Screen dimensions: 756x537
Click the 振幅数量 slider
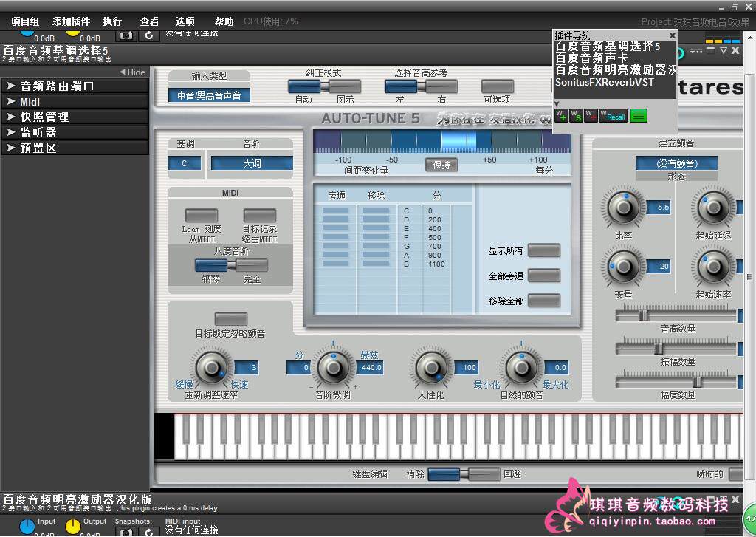click(x=676, y=349)
